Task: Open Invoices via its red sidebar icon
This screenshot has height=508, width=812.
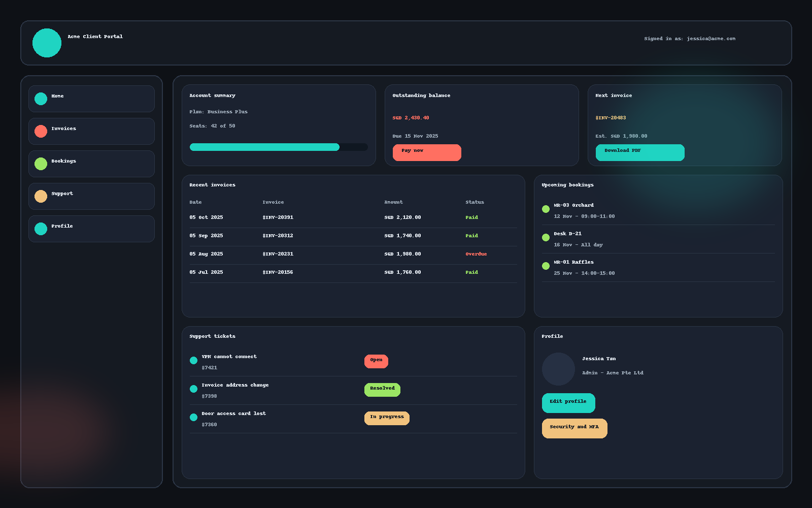Action: tap(41, 131)
